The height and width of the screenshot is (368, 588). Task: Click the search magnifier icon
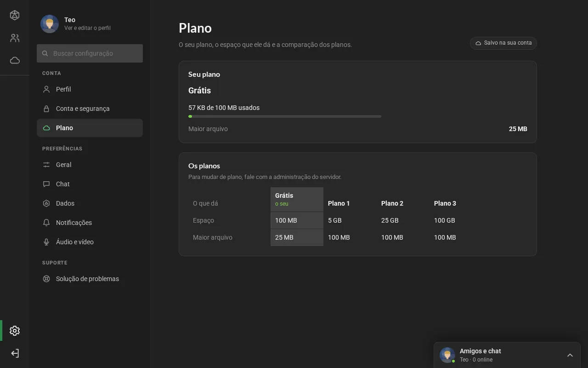click(45, 53)
